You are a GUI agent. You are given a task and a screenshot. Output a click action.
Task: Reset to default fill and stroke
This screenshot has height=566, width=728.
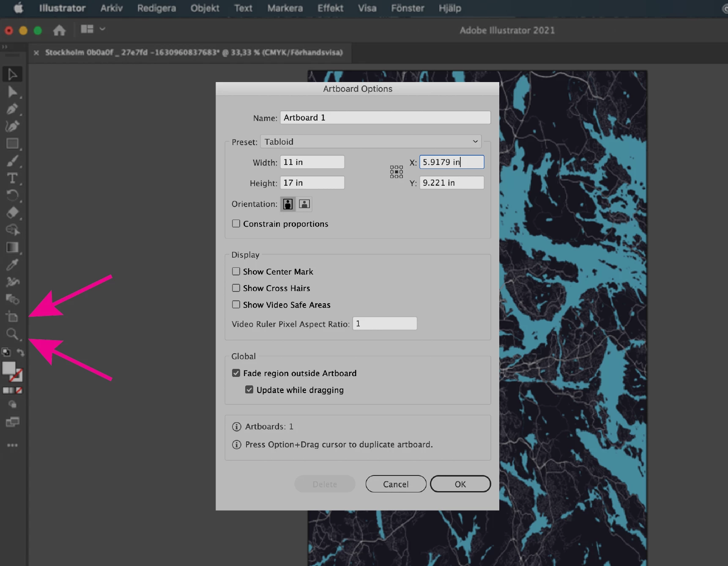click(x=6, y=352)
